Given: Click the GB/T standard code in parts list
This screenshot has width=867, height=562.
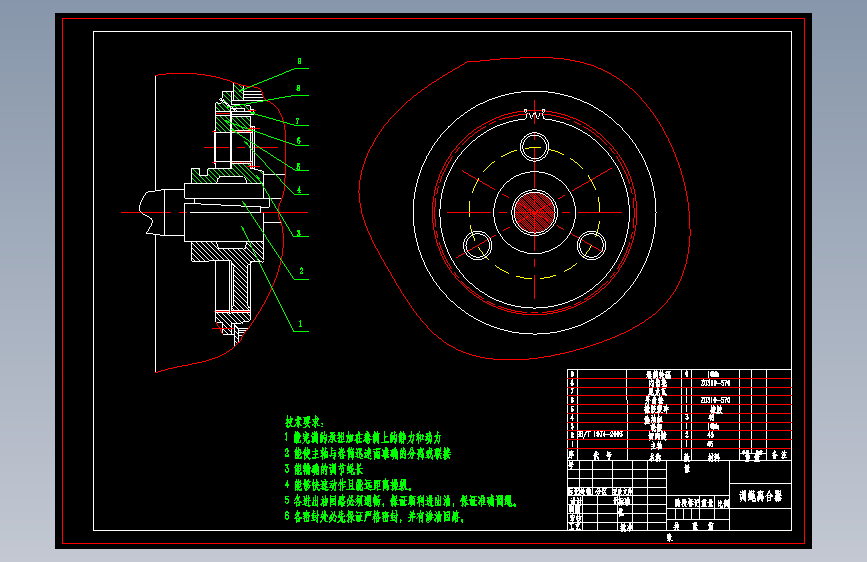Looking at the screenshot, I should coord(600,435).
